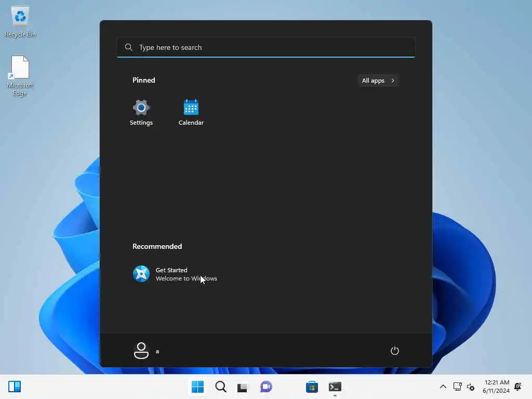Open the Power options button

pyautogui.click(x=395, y=351)
